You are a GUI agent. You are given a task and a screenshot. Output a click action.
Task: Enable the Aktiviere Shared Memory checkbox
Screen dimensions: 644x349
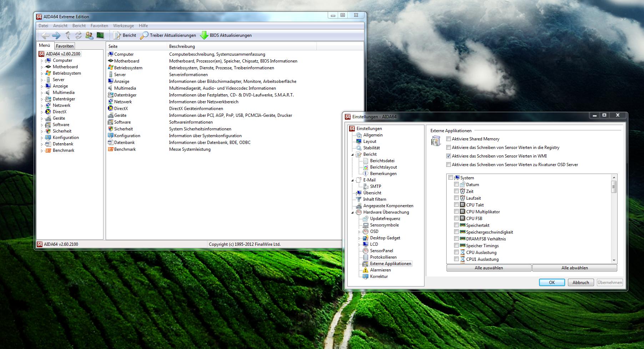click(448, 139)
